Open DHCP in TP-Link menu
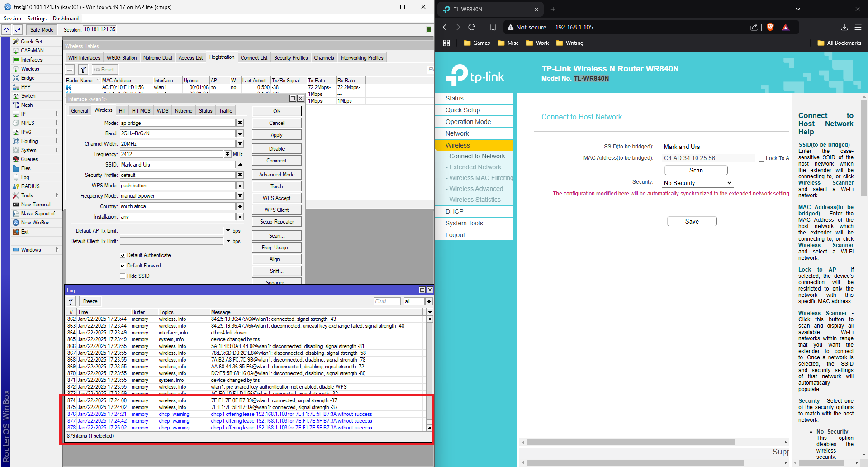The height and width of the screenshot is (467, 868). point(474,211)
